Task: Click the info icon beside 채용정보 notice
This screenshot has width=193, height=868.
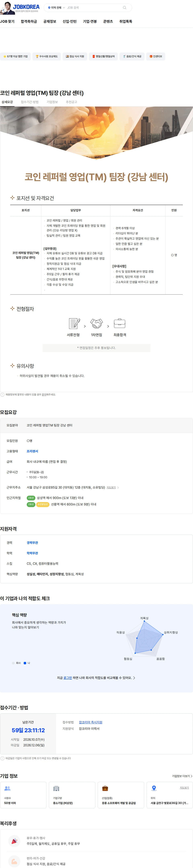Action: point(2,394)
